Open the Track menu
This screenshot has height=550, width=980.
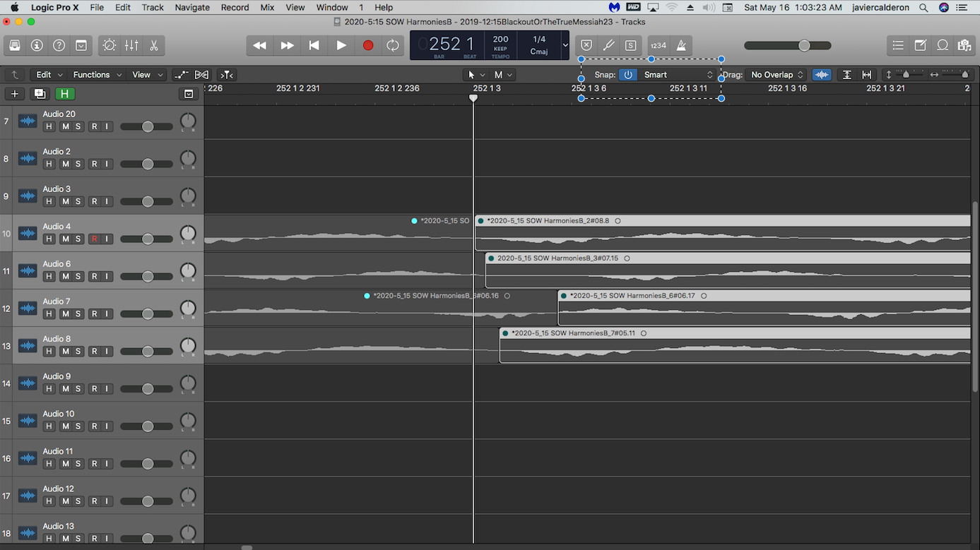point(153,8)
